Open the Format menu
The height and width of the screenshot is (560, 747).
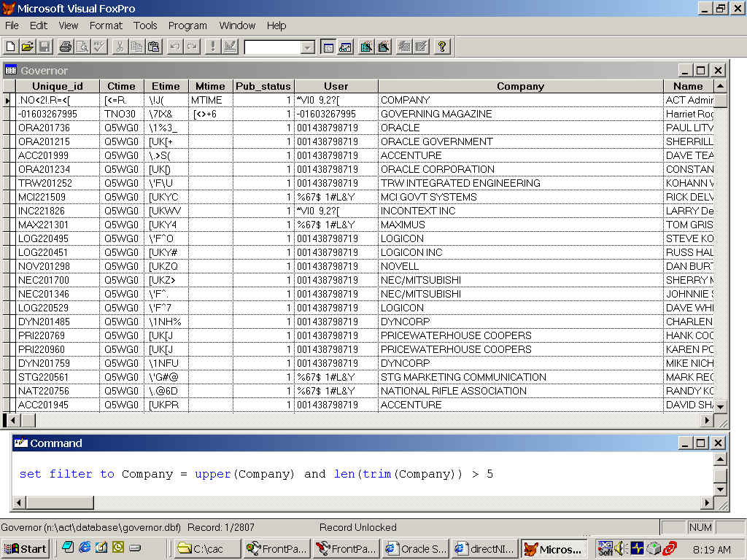(x=106, y=26)
